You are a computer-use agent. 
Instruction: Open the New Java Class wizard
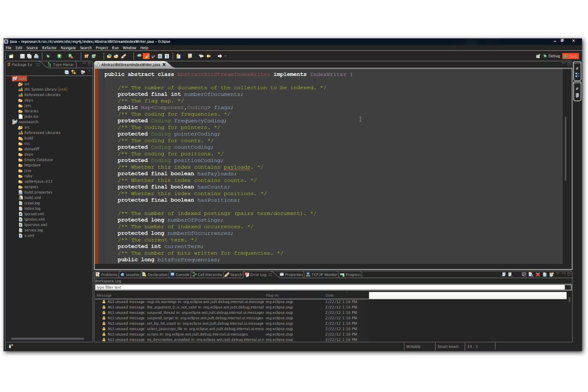pyautogui.click(x=94, y=56)
